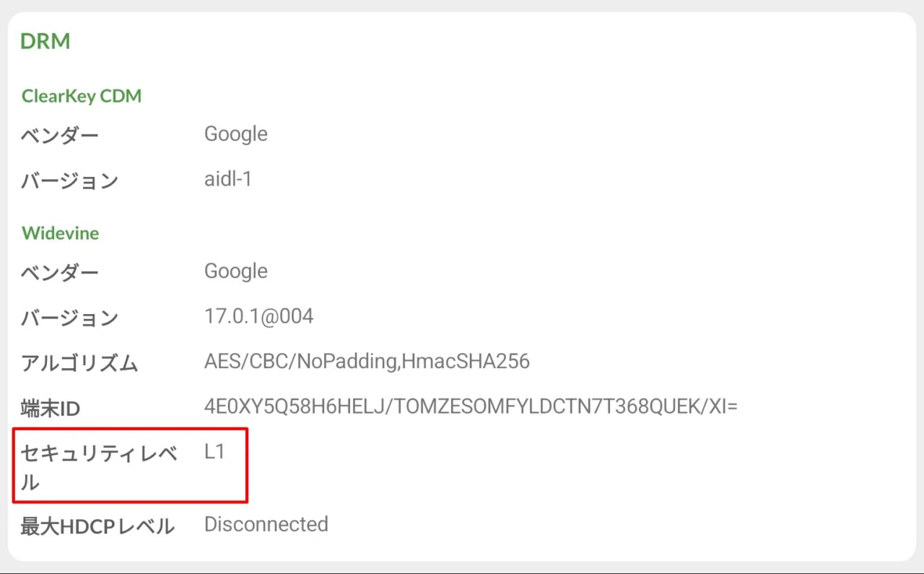
Task: Click the 端末ID value string
Action: (471, 406)
